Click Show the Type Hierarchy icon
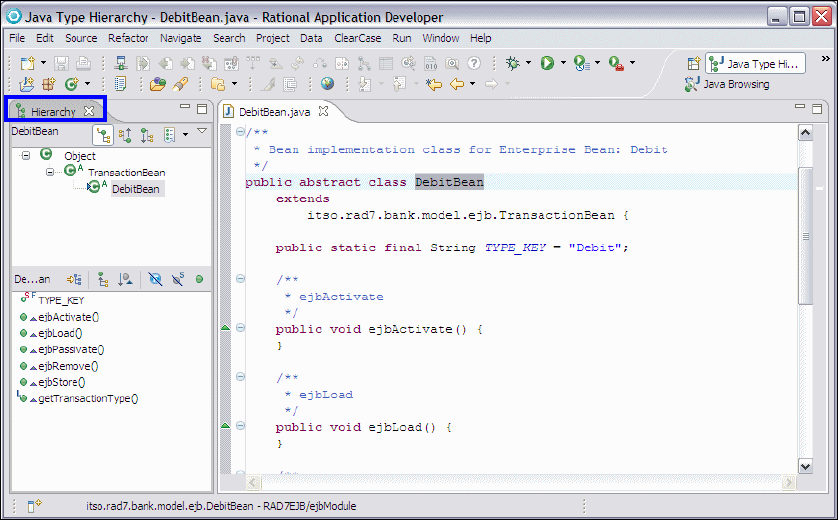 (x=102, y=134)
